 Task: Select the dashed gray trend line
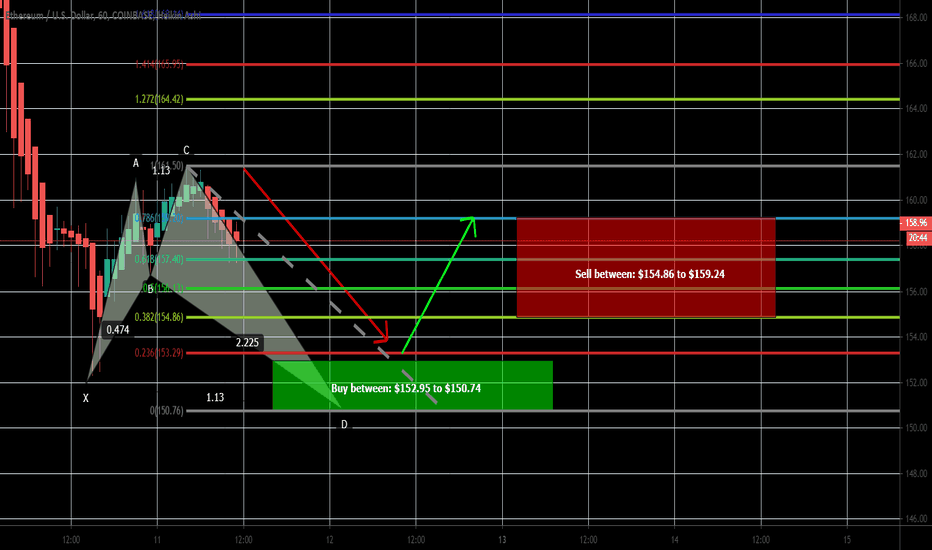pos(313,287)
